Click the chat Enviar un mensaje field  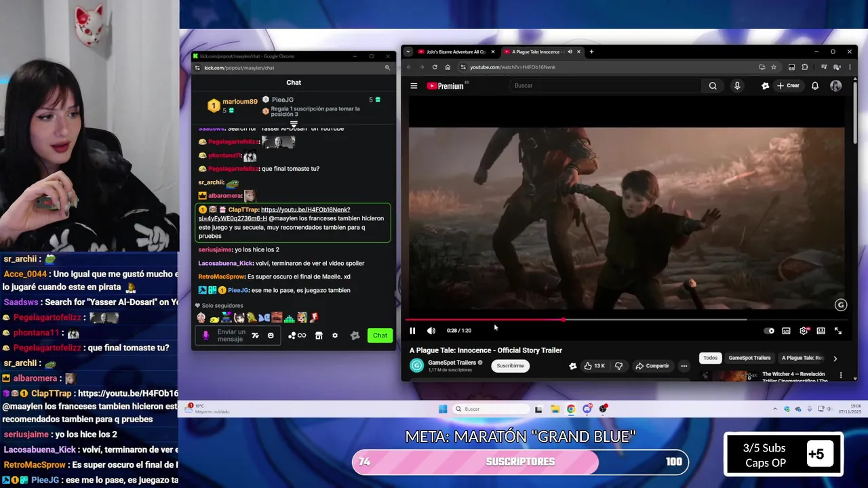(x=231, y=335)
